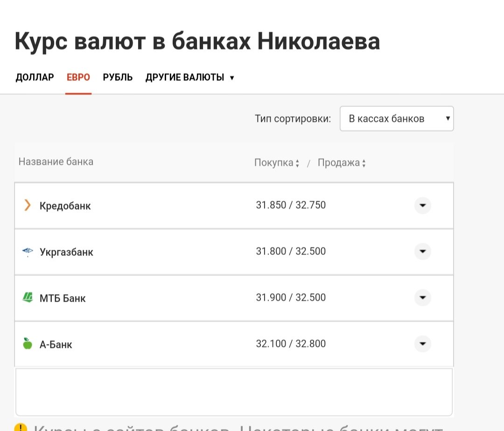504x431 pixels.
Task: Sort the table by Продажа column
Action: pos(342,163)
